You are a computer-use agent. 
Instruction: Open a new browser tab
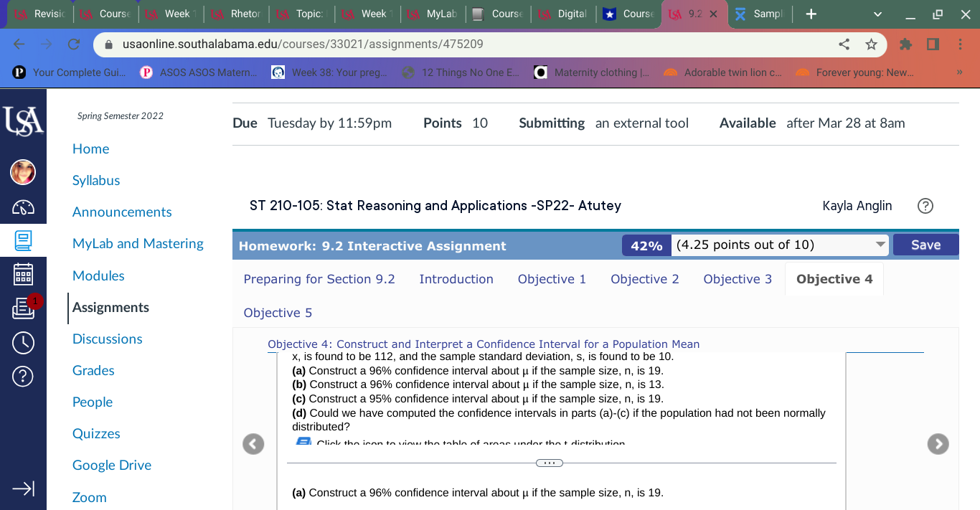click(811, 14)
